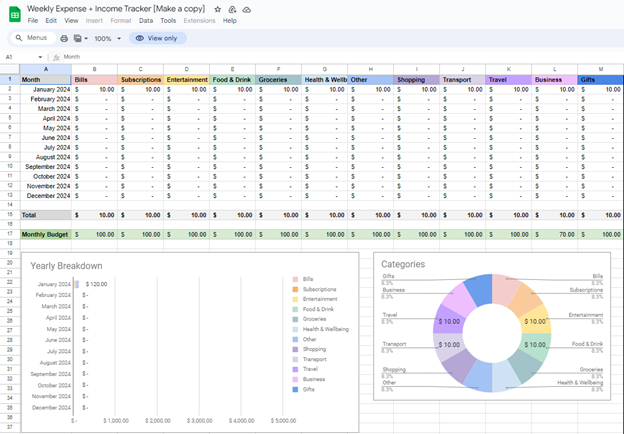Click the Entertainment donut slice
624x434 pixels.
point(536,320)
